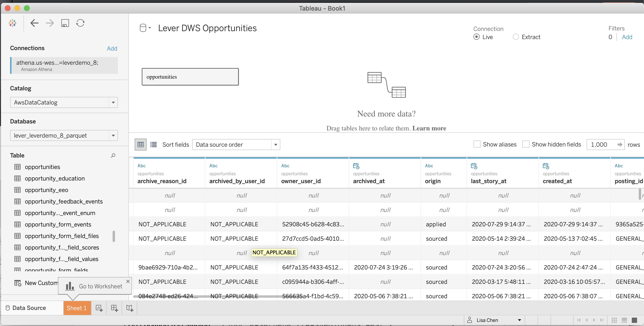Select the opportunity_f..._field_values table
The image size is (644, 326).
pos(62,259)
